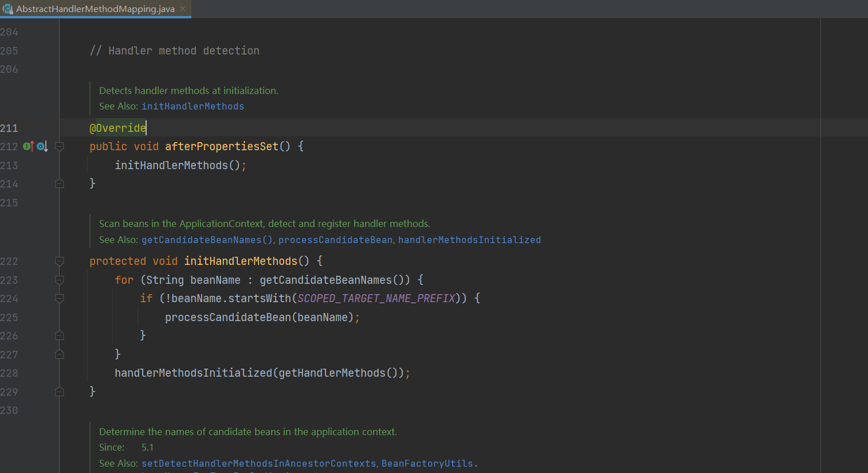Click the startsWith method on line 224
The height and width of the screenshot is (473, 868).
(260, 298)
